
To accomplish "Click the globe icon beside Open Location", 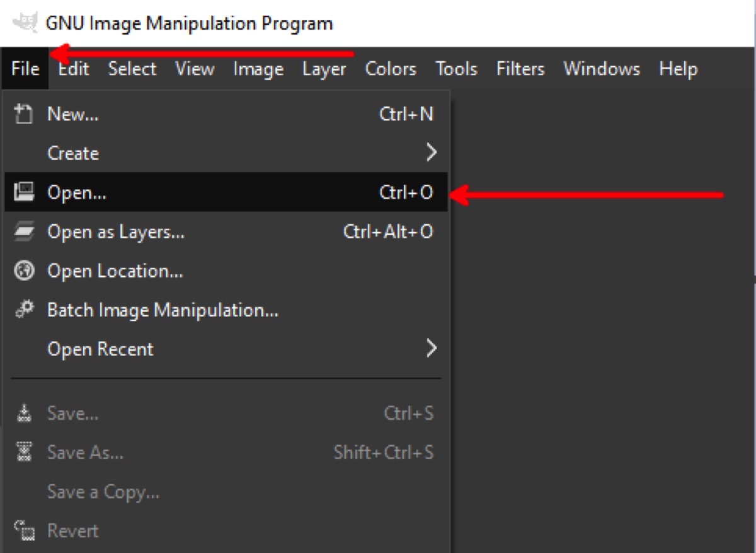I will click(x=24, y=271).
